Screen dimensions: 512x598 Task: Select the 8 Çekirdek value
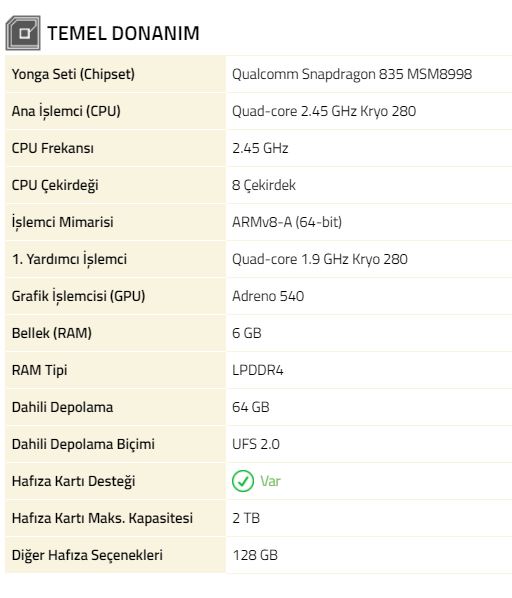(264, 185)
